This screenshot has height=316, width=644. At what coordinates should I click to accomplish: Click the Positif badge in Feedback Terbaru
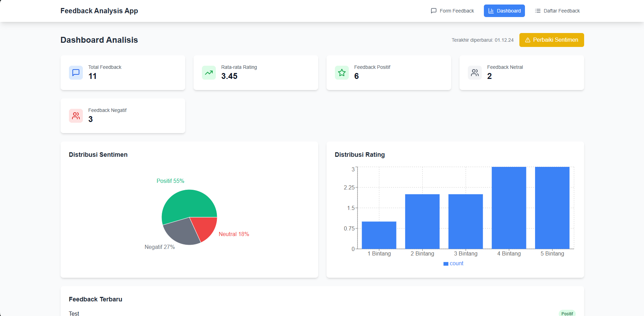click(x=567, y=314)
